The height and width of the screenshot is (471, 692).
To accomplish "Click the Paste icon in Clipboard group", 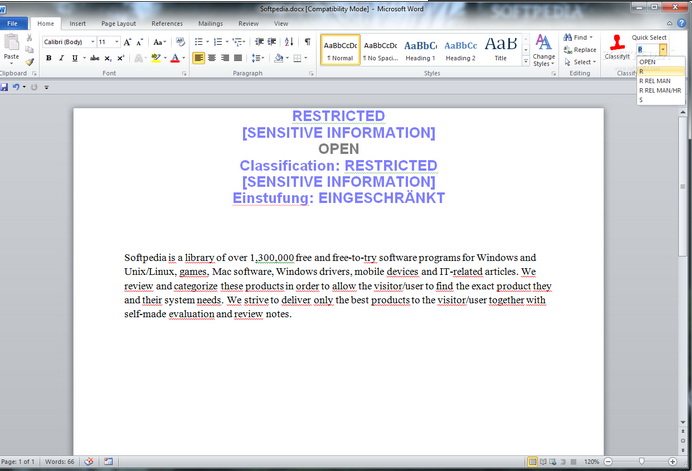I will point(11,42).
